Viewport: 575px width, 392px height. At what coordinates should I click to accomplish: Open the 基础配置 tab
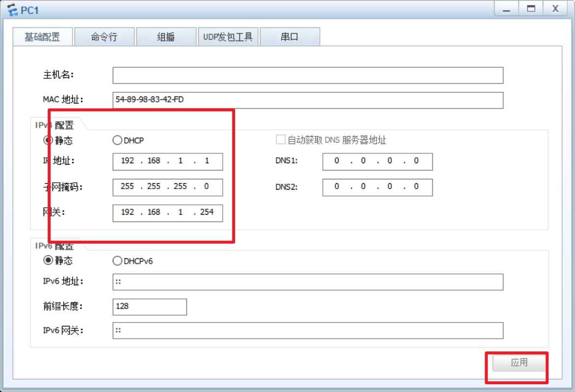(43, 37)
